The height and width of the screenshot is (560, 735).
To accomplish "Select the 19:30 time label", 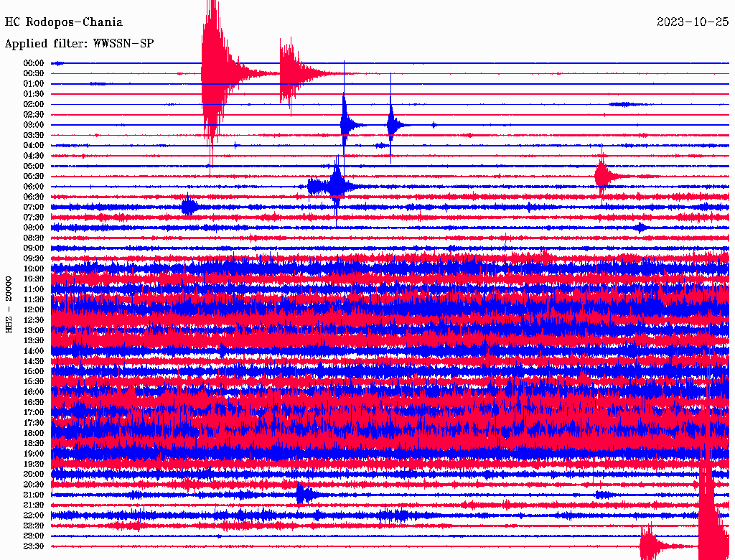I will click(34, 464).
